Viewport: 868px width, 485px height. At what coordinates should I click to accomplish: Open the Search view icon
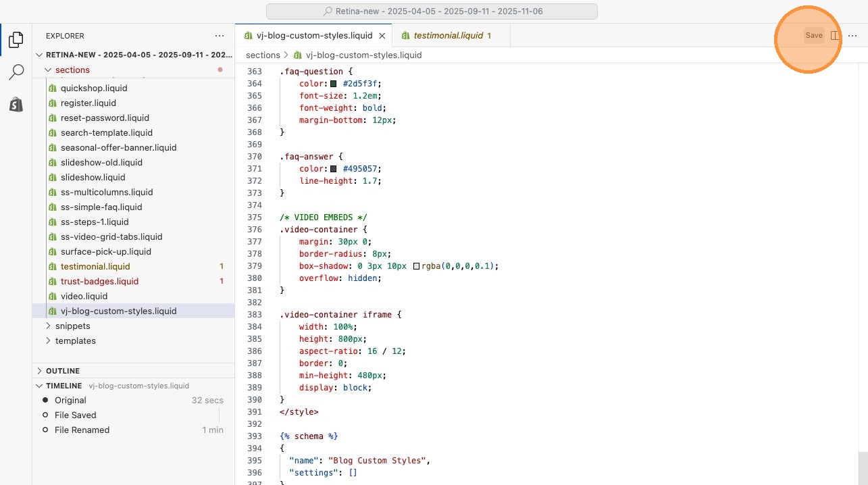point(16,72)
